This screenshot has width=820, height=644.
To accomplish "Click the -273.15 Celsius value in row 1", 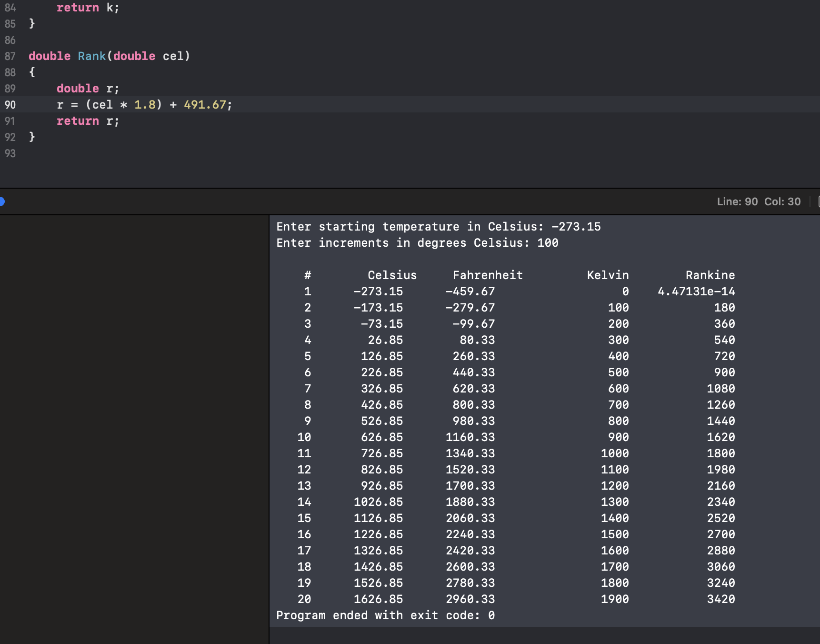I will coord(378,292).
